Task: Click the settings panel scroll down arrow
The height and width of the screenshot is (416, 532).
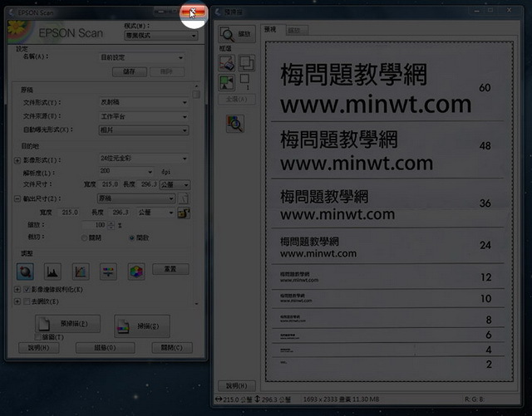Action: [196, 304]
